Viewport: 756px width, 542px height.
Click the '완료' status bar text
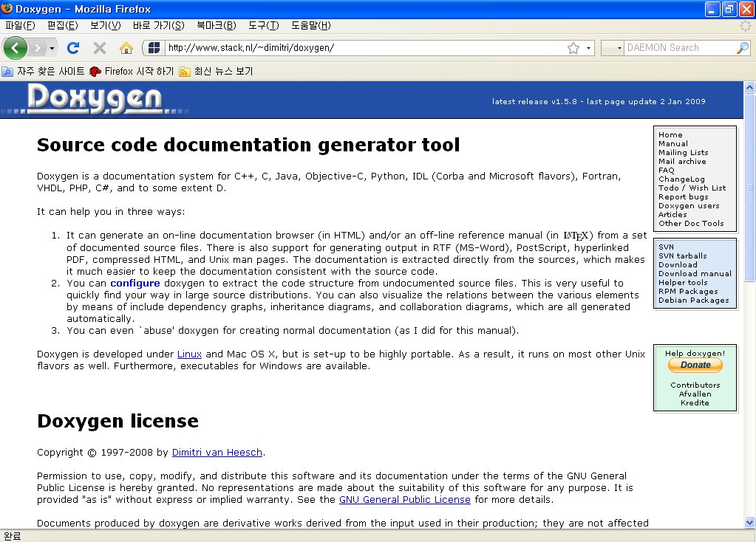pyautogui.click(x=12, y=536)
